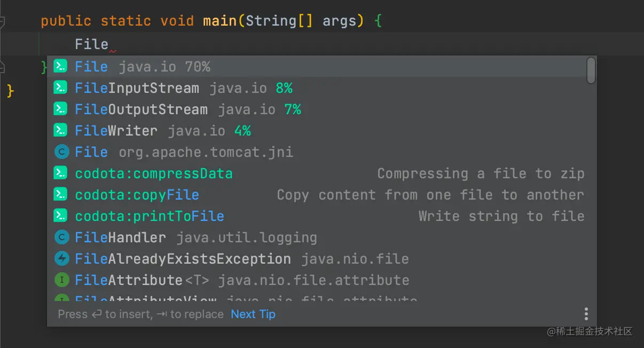Click the fold marker beside the main method
Image resolution: width=644 pixels, height=348 pixels.
click(x=2, y=22)
